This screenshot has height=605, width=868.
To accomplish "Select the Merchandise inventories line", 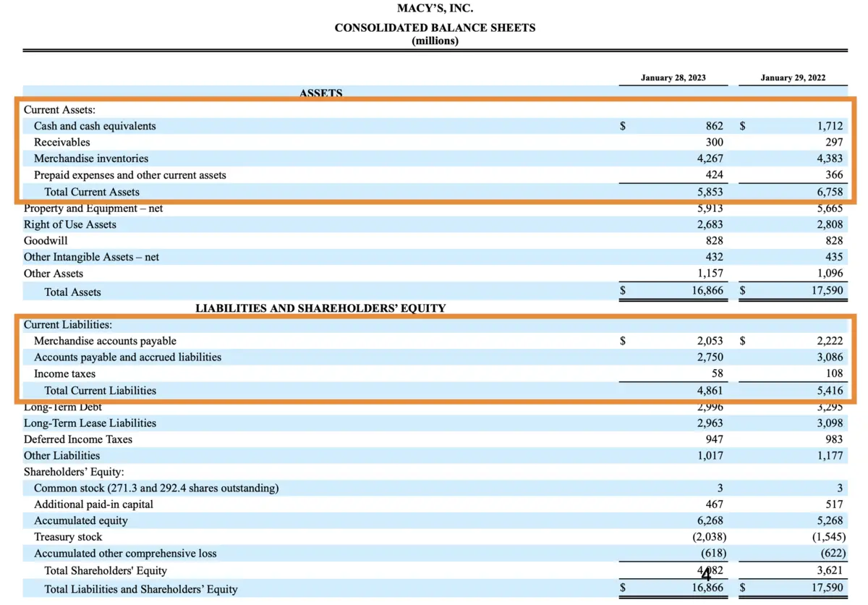I will pyautogui.click(x=90, y=158).
